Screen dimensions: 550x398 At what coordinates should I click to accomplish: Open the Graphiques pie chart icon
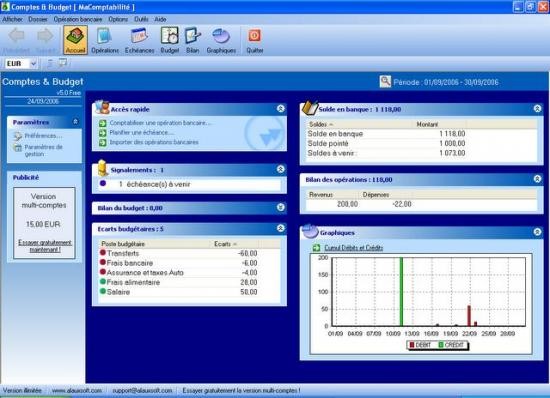point(221,36)
